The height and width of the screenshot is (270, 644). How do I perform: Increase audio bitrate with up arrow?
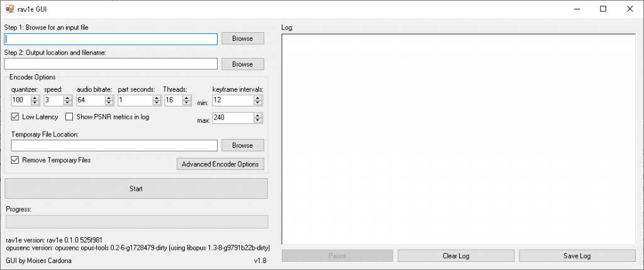[x=109, y=98]
